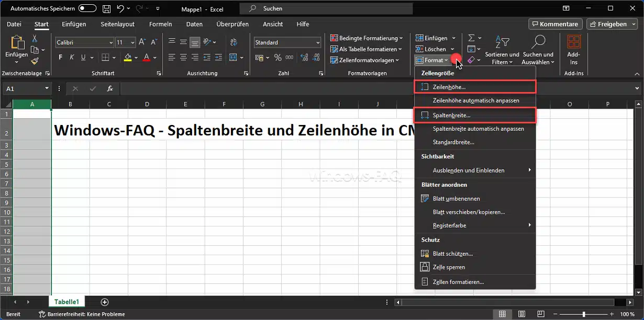Viewport: 644px width, 320px height.
Task: Toggle the Automatisches Speichern switch
Action: (x=87, y=9)
